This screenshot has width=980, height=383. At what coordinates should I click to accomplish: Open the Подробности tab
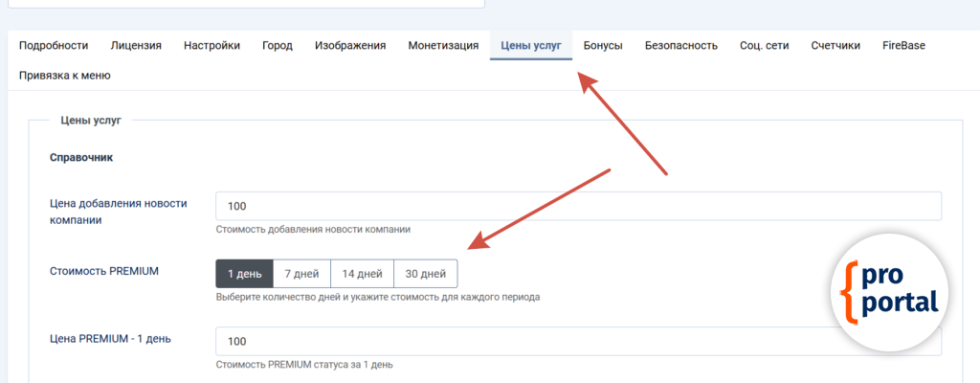coord(54,45)
